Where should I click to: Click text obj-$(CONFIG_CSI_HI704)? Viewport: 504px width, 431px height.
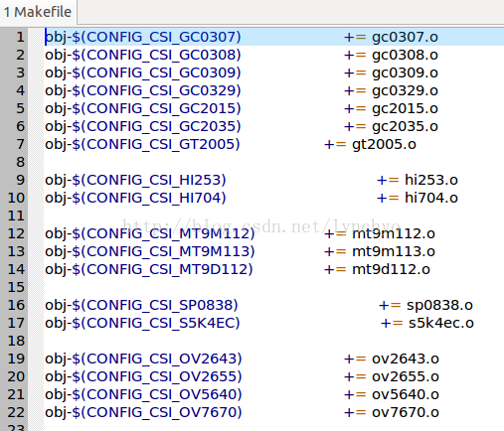tap(135, 198)
